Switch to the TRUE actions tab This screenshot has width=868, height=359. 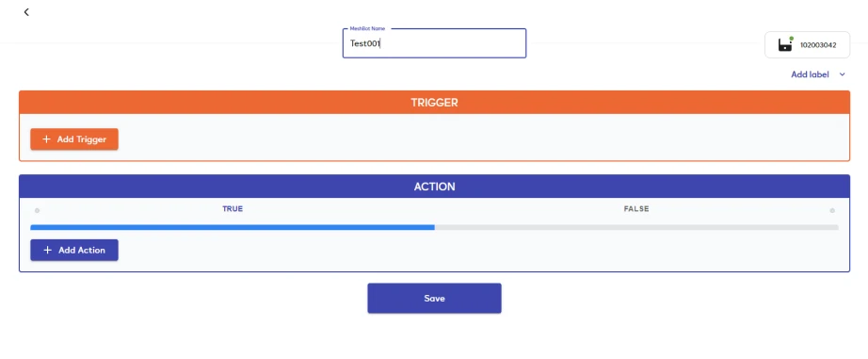pyautogui.click(x=233, y=209)
